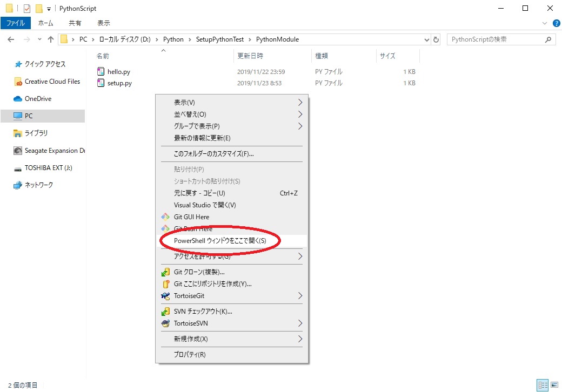Open 新規作成(X) submenu
The height and width of the screenshot is (392, 562).
coord(232,339)
